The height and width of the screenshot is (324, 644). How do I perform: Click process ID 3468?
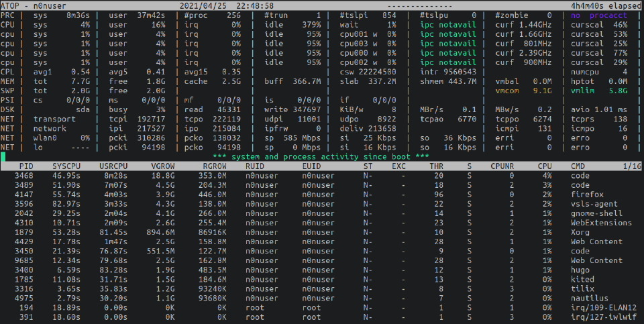pyautogui.click(x=24, y=175)
